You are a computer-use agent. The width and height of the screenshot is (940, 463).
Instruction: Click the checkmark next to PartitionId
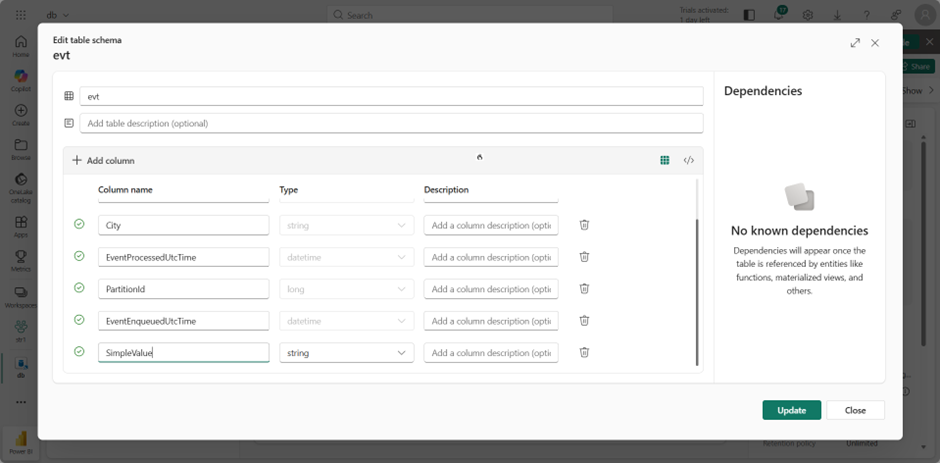point(79,288)
